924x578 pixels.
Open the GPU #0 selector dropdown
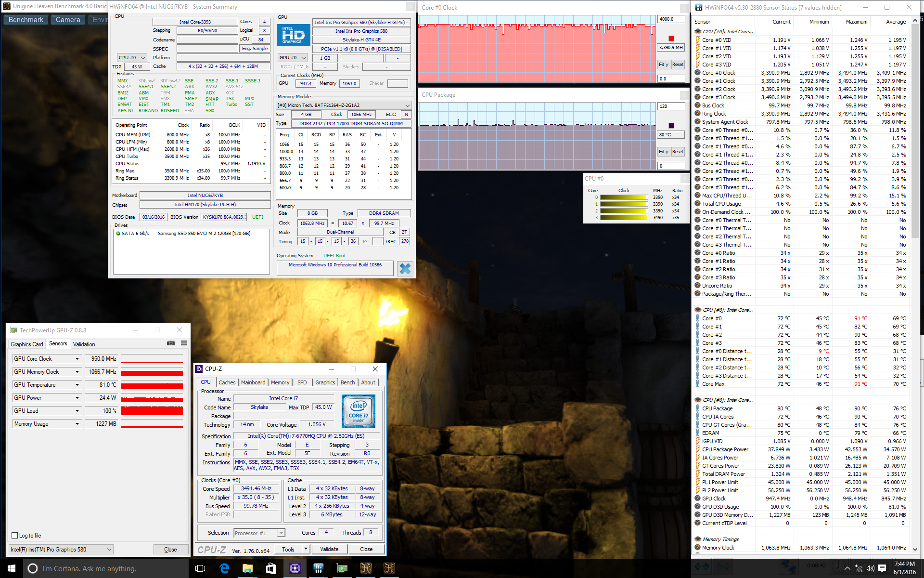click(x=293, y=57)
